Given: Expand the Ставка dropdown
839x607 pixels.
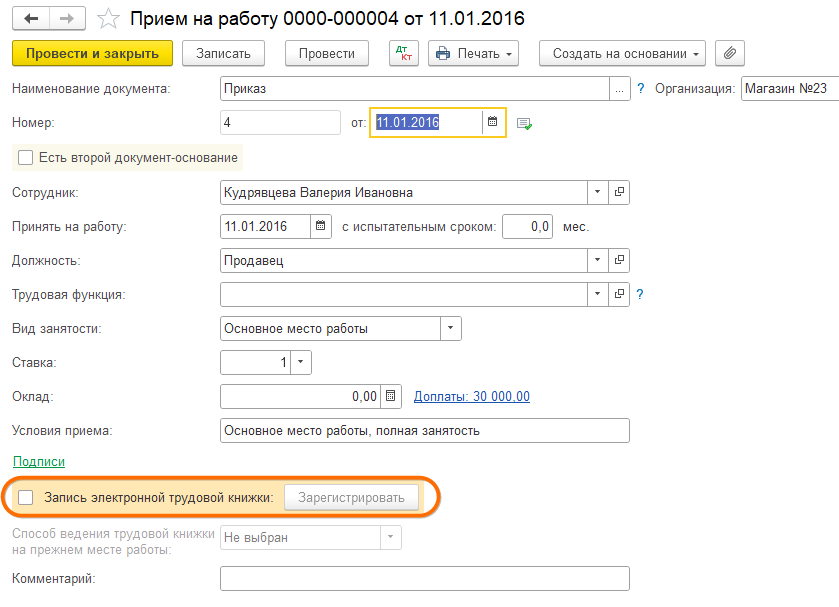Looking at the screenshot, I should (x=301, y=362).
